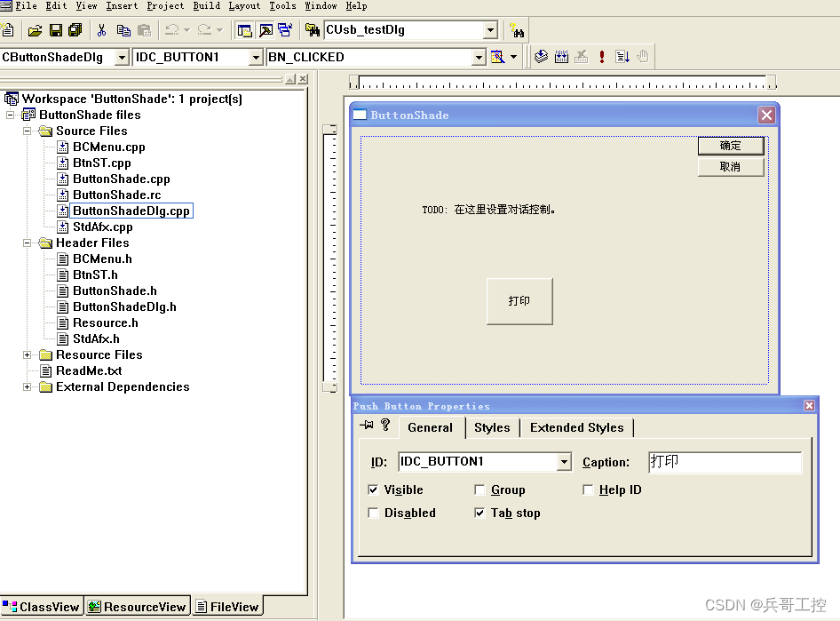The height and width of the screenshot is (621, 840).
Task: Click the New Text File icon
Action: tap(8, 29)
